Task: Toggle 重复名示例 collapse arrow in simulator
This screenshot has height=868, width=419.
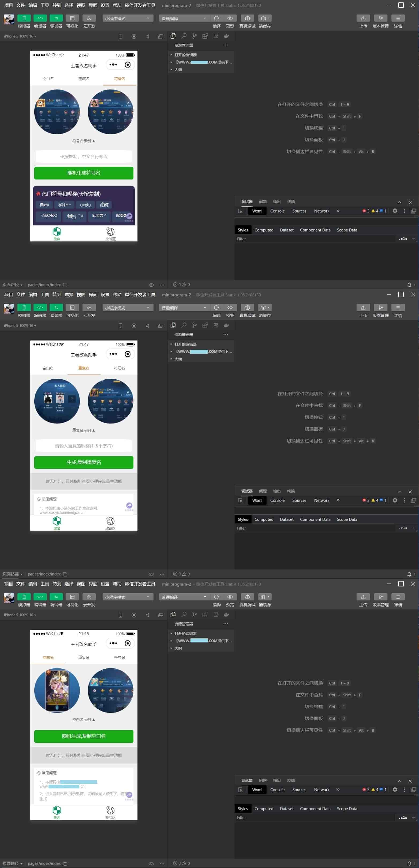Action: click(x=94, y=430)
